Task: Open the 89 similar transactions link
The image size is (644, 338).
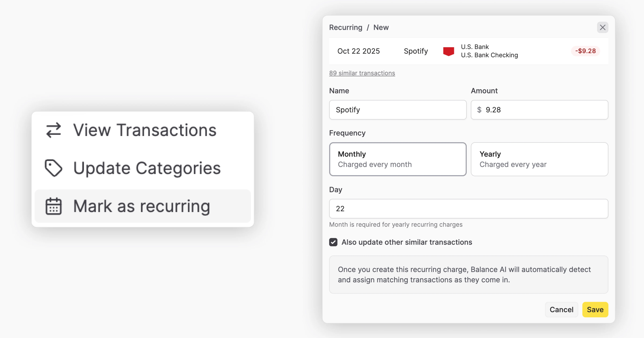Action: (x=362, y=73)
